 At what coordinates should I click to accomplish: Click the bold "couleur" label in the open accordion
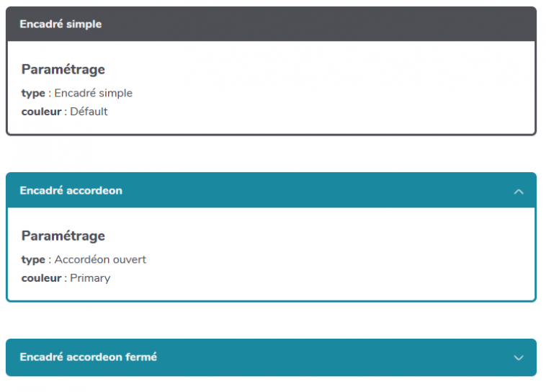coord(41,278)
